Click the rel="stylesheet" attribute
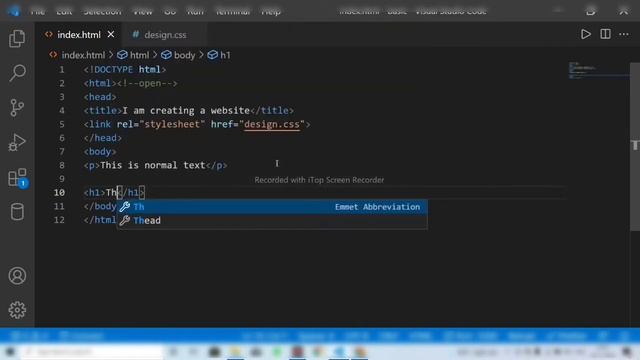This screenshot has width=640, height=360. click(161, 124)
